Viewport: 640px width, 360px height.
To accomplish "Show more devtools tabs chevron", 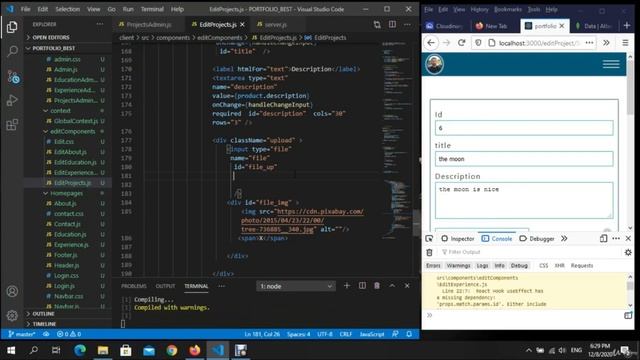I will [564, 238].
